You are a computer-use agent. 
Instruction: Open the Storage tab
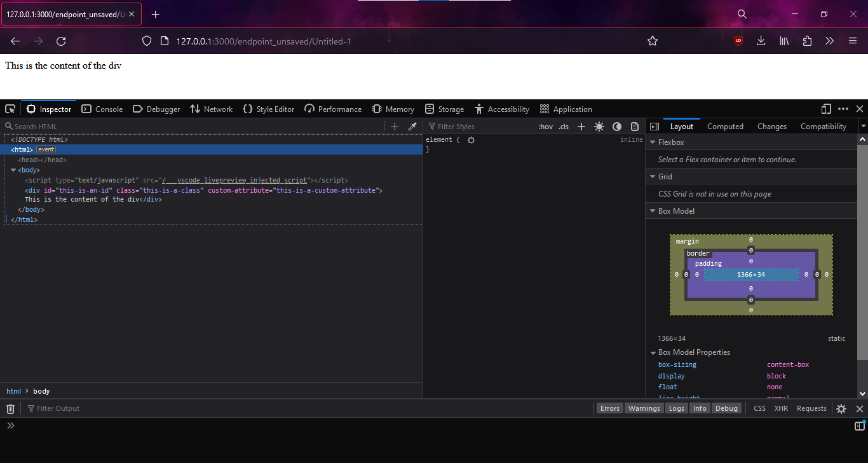click(444, 109)
